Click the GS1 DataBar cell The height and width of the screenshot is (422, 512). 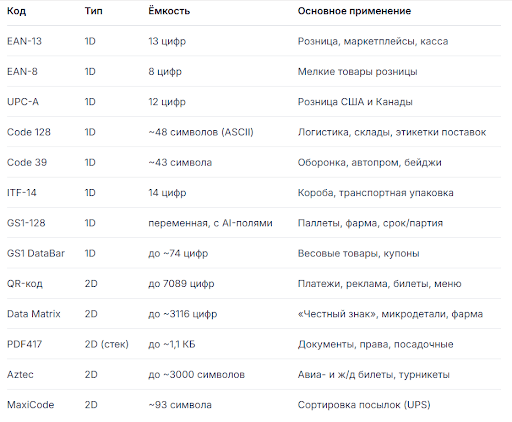(36, 253)
